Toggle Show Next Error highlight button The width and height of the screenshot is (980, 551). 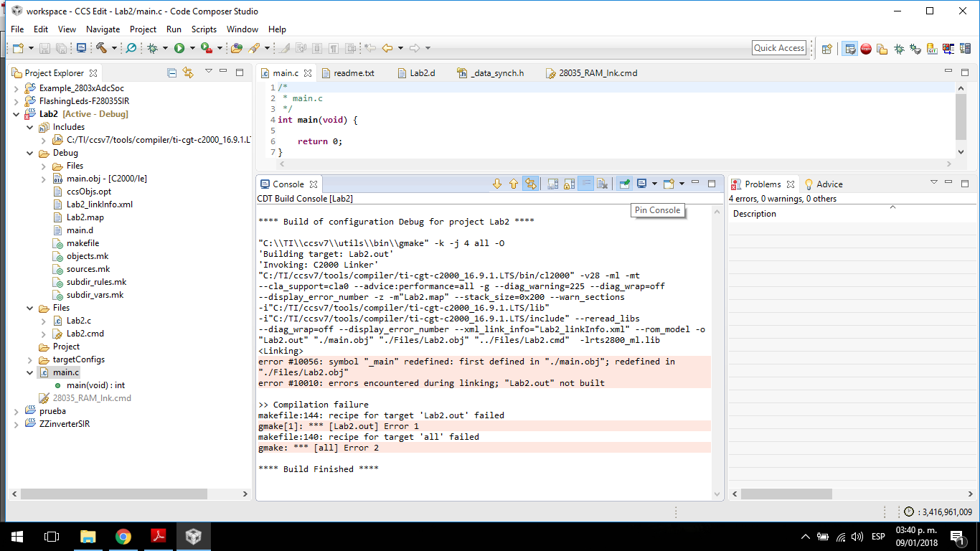[x=530, y=184]
